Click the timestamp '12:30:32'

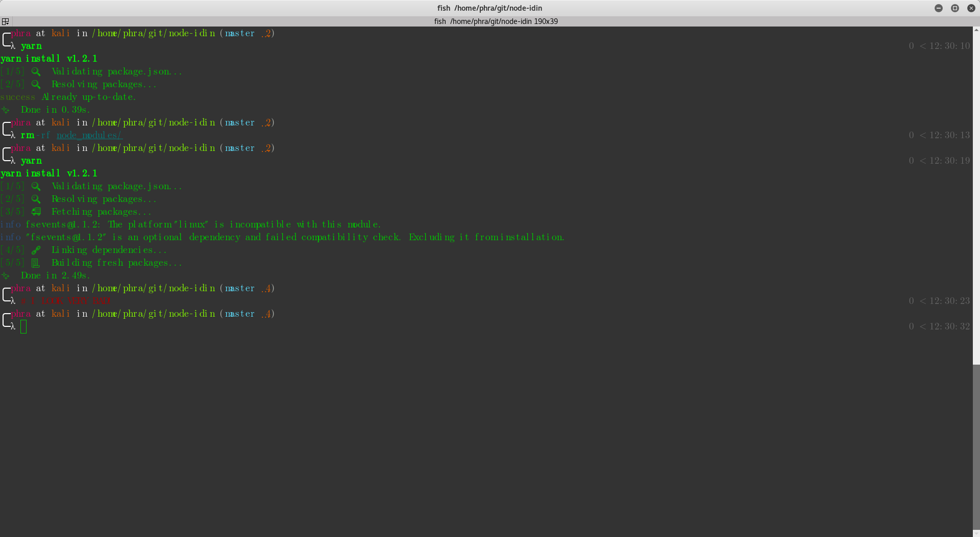click(x=949, y=326)
